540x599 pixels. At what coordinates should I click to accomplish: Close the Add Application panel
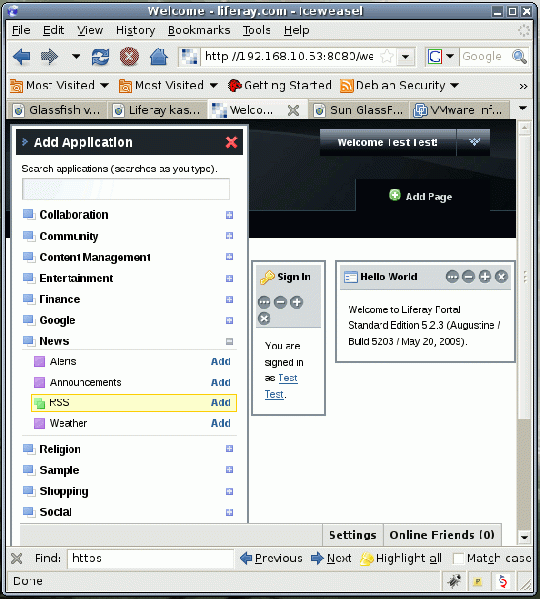click(231, 142)
